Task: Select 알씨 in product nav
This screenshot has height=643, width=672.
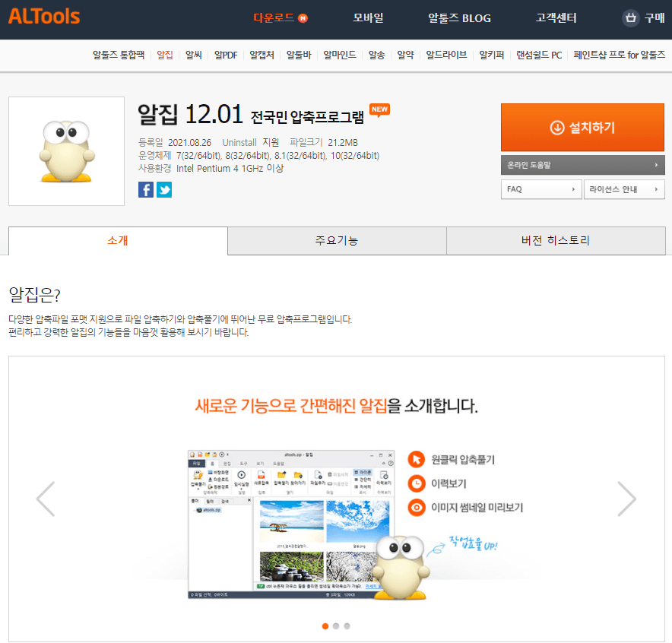Action: pos(194,55)
